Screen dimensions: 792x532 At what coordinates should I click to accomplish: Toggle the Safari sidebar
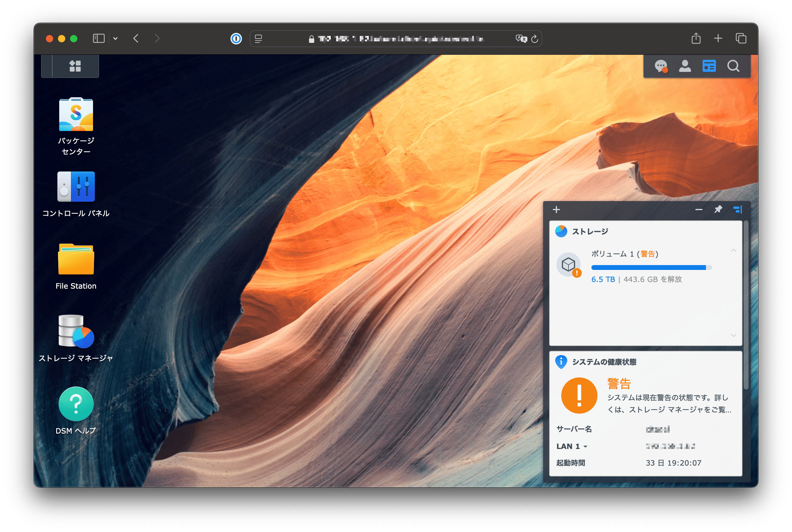pyautogui.click(x=98, y=39)
